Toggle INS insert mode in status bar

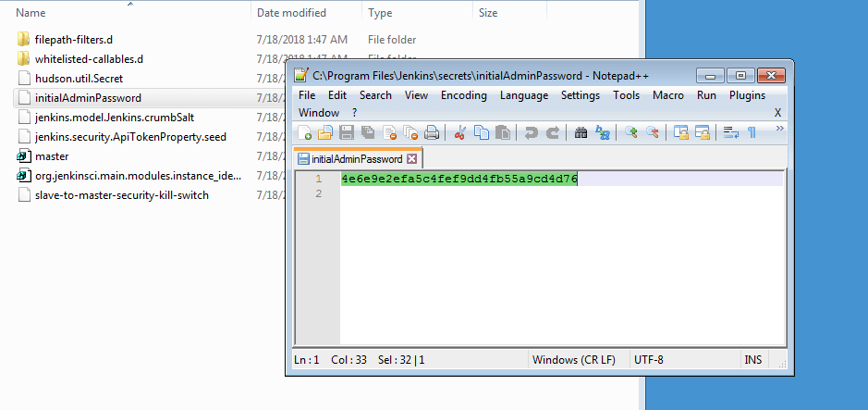tap(752, 360)
